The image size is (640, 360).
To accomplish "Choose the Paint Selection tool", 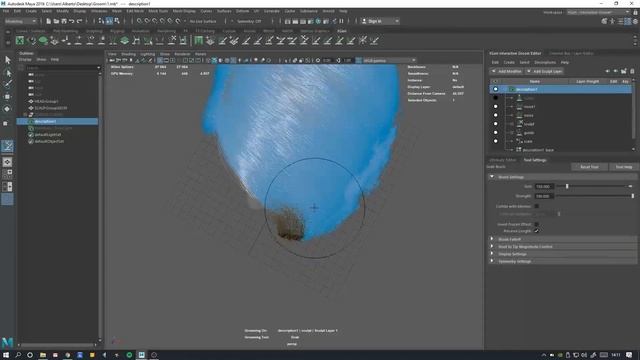I will tap(7, 84).
